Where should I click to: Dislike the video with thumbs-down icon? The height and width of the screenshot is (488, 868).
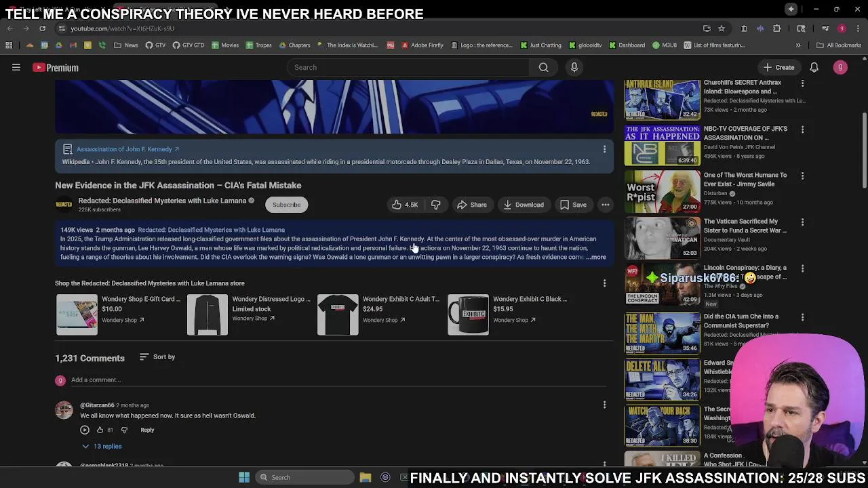point(436,205)
